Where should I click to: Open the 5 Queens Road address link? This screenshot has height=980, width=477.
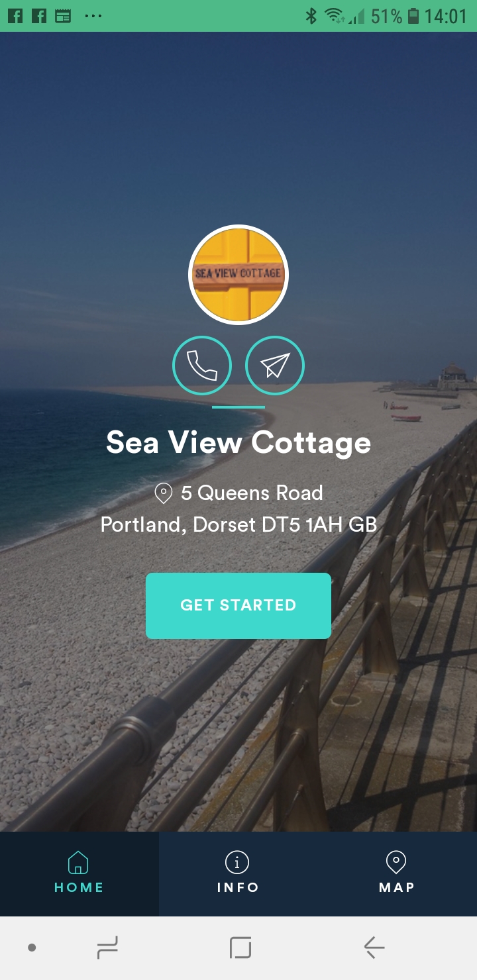point(252,493)
